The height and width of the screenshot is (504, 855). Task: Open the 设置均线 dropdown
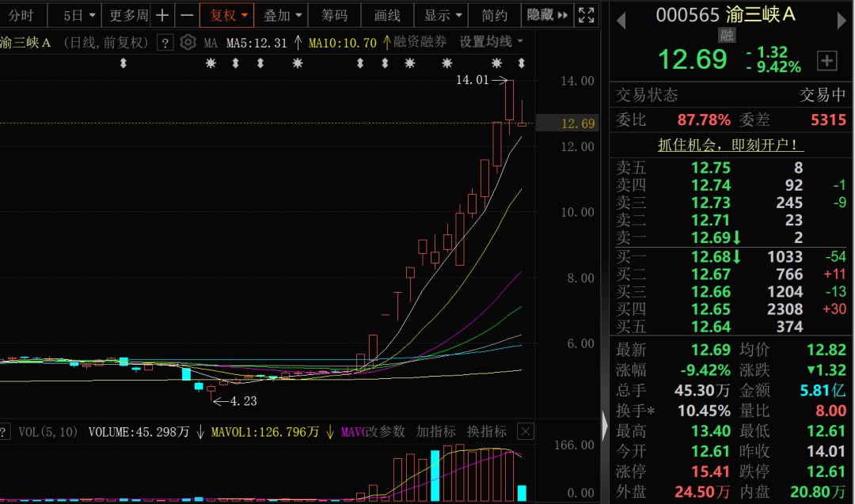click(492, 42)
